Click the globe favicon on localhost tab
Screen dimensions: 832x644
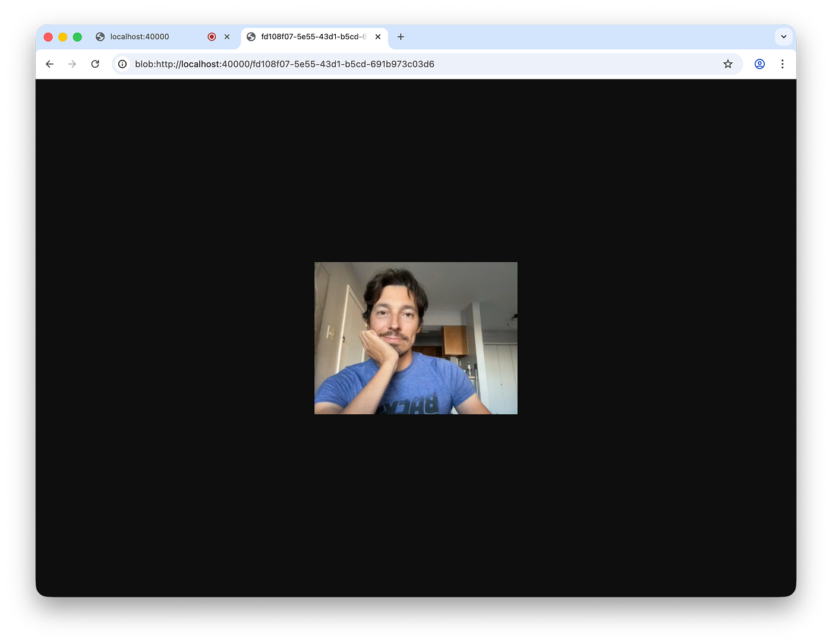point(100,37)
